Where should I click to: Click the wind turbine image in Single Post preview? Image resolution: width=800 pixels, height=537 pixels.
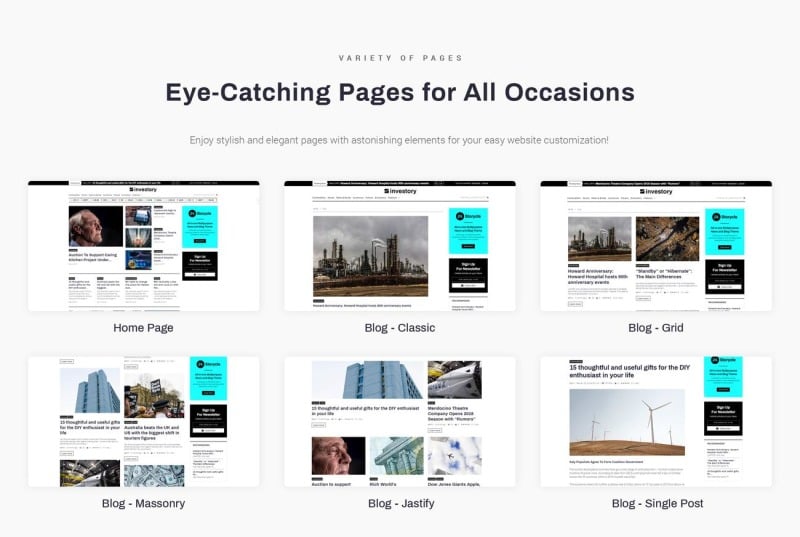(x=627, y=422)
